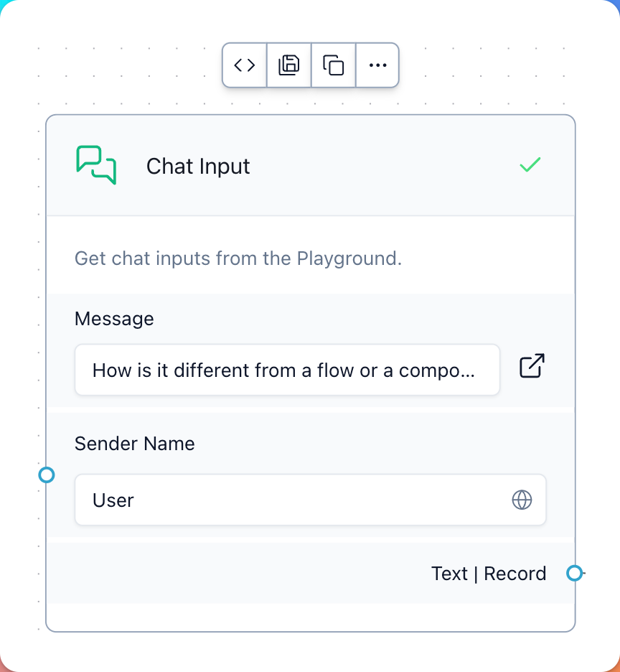620x672 pixels.
Task: Click the left edge connection handle
Action: [47, 475]
